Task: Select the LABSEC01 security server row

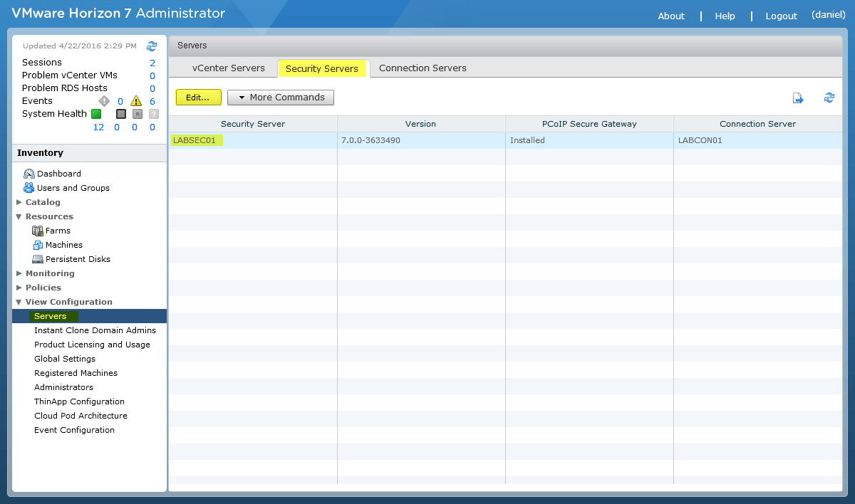Action: click(x=505, y=140)
